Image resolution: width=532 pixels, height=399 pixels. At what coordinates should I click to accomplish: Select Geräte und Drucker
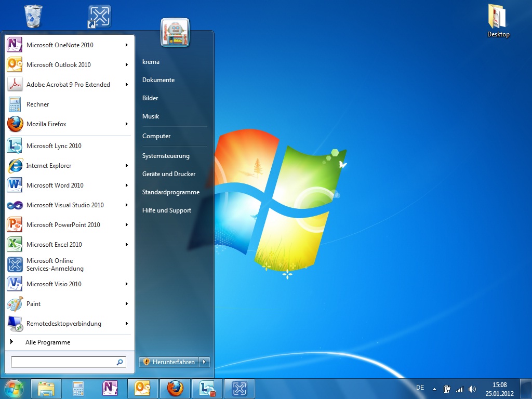(x=169, y=174)
